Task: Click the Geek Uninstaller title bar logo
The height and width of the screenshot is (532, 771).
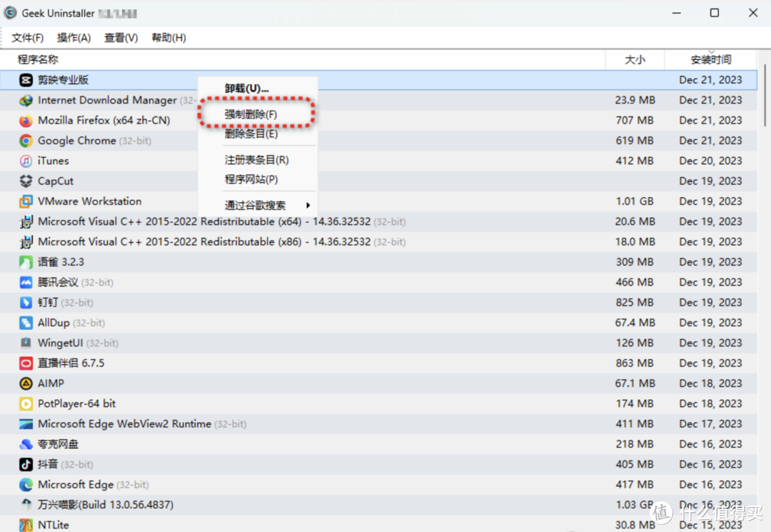Action: 10,13
